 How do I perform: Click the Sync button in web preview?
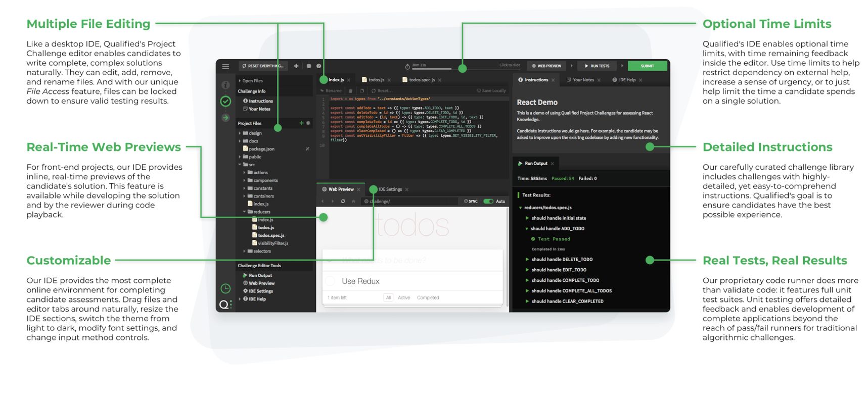pyautogui.click(x=471, y=201)
